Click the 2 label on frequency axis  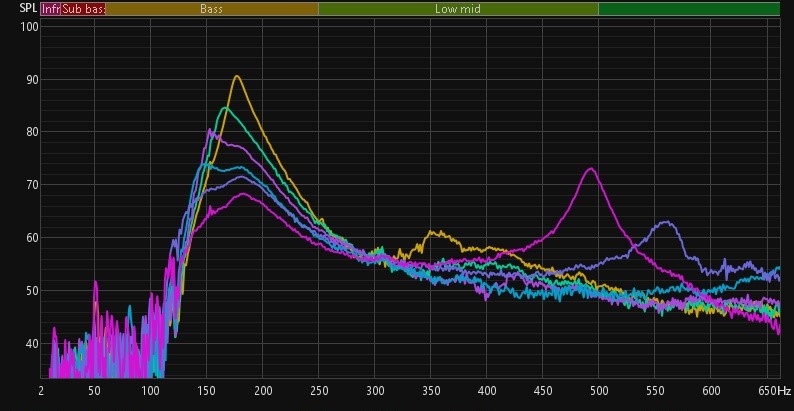(41, 391)
